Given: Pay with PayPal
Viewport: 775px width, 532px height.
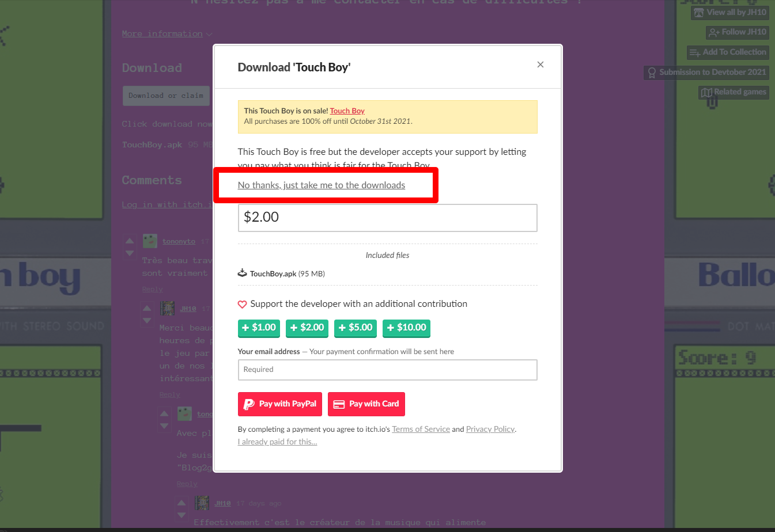Looking at the screenshot, I should (280, 404).
